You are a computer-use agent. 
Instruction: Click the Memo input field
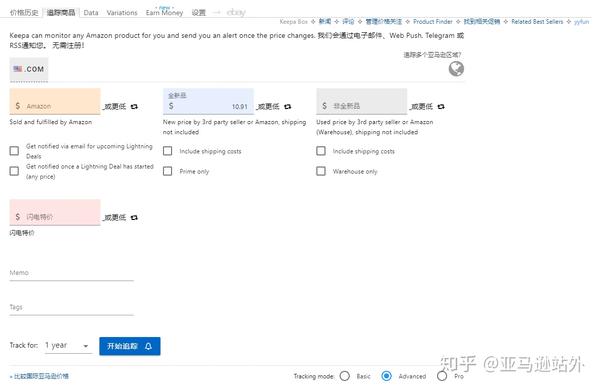tap(72, 273)
